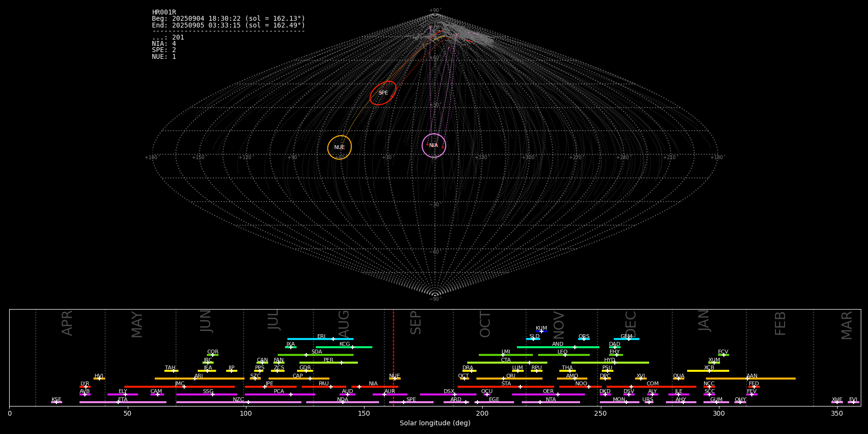Click the red SPE radiant ellipse on sky map
This screenshot has width=868, height=434.
[x=383, y=93]
